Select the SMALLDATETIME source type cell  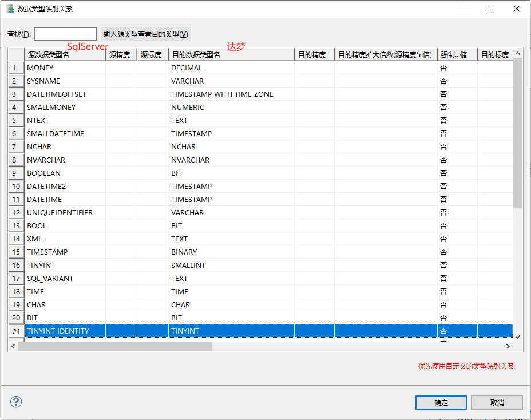65,133
